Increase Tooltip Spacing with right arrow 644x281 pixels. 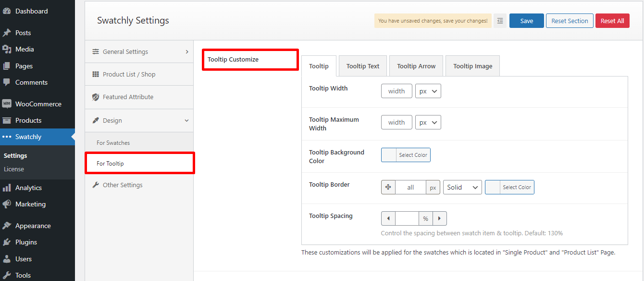(x=439, y=218)
